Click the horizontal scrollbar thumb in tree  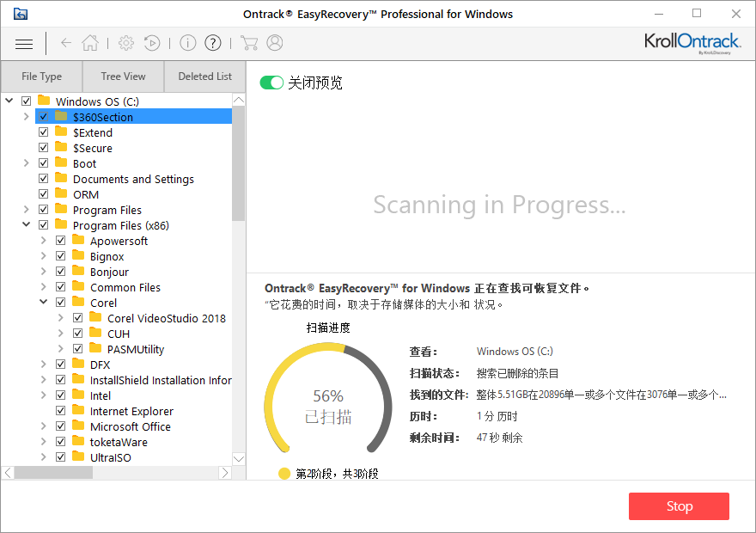point(53,473)
